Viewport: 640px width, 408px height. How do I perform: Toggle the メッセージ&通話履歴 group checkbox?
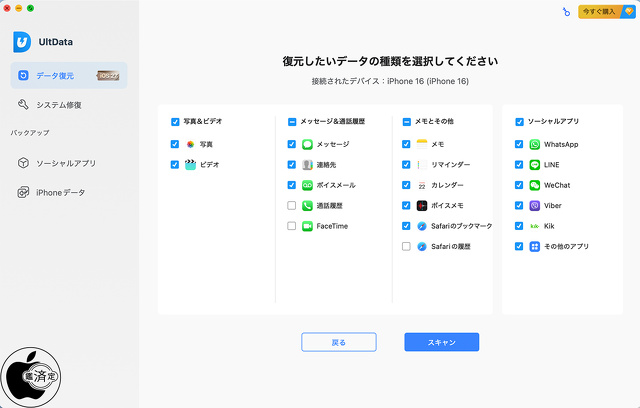(x=292, y=122)
